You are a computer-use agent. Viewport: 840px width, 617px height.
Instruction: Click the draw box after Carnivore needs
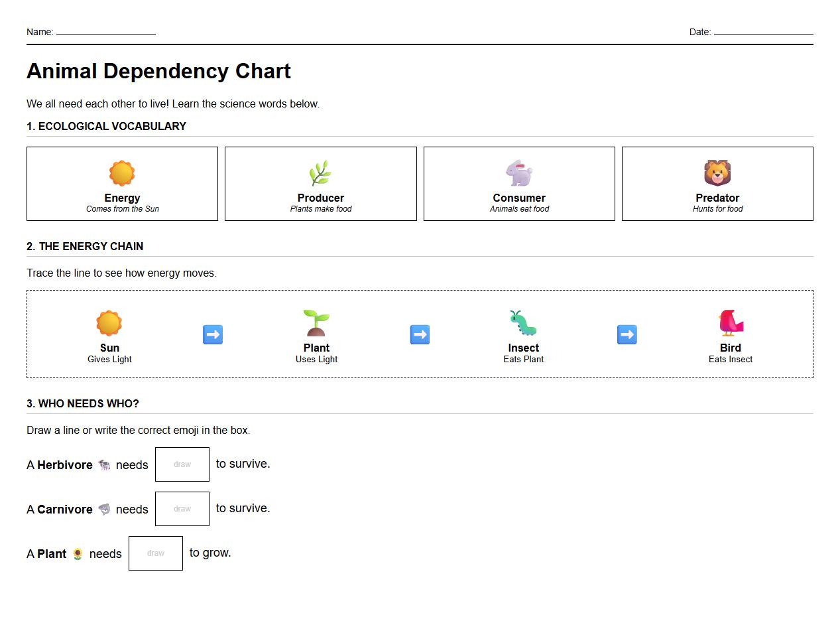tap(182, 508)
